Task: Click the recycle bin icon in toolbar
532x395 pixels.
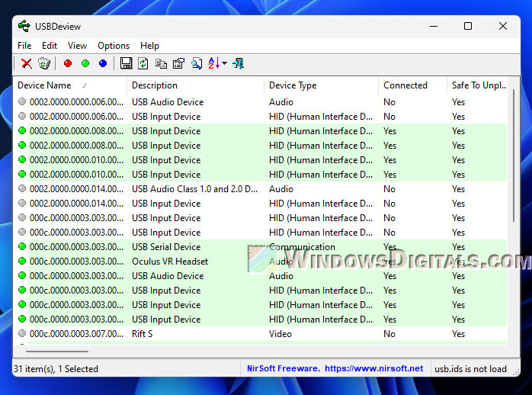Action: (x=44, y=63)
